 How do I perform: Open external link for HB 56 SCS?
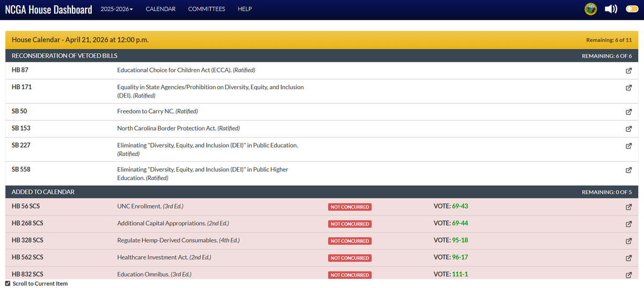coord(628,207)
